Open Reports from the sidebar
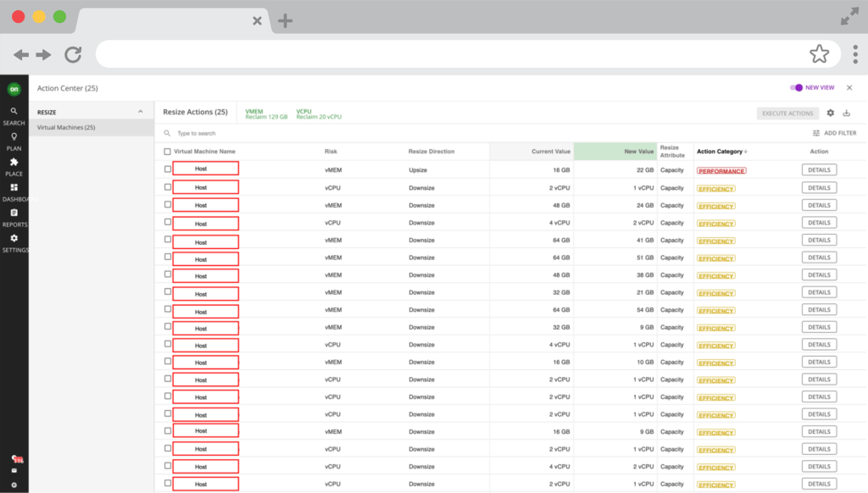Screen dimensions: 868x493 [14, 213]
